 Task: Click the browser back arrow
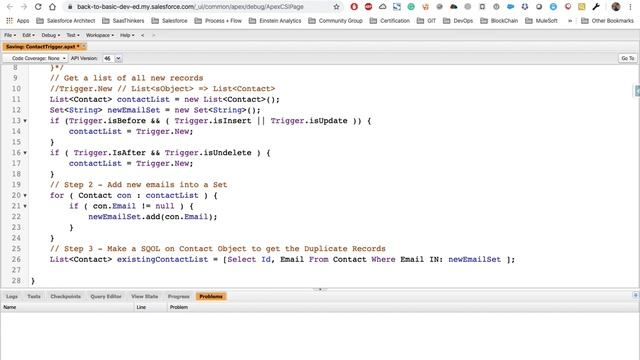pos(10,7)
